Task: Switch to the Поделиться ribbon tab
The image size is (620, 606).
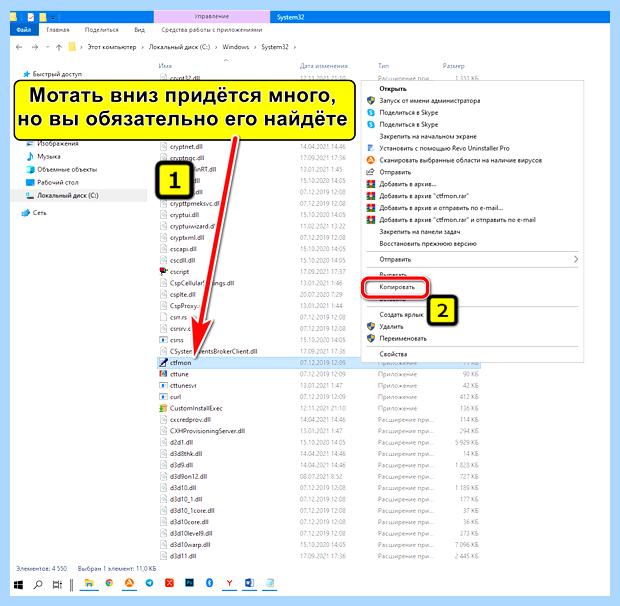Action: (x=102, y=30)
